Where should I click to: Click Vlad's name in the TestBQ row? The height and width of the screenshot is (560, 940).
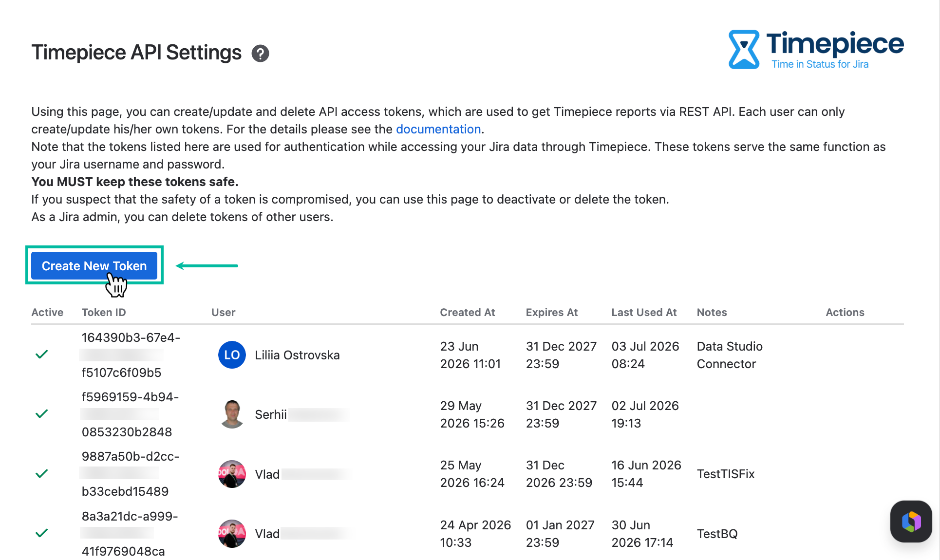point(267,534)
